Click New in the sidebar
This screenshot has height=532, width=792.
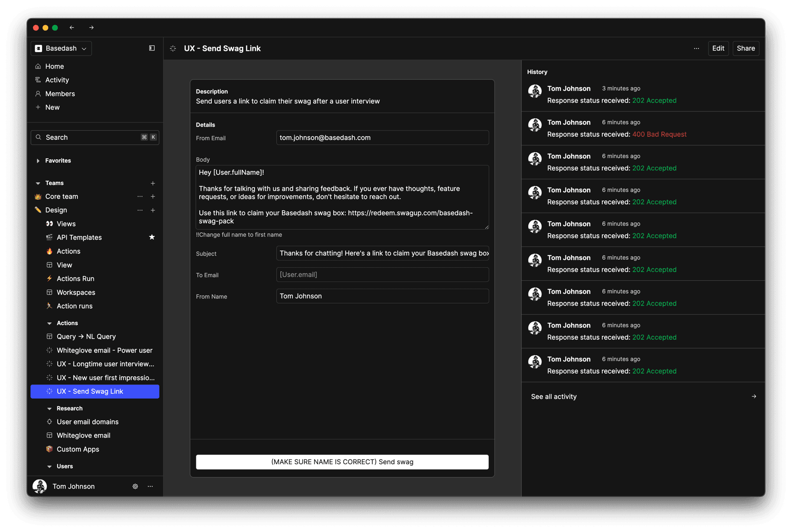point(95,107)
